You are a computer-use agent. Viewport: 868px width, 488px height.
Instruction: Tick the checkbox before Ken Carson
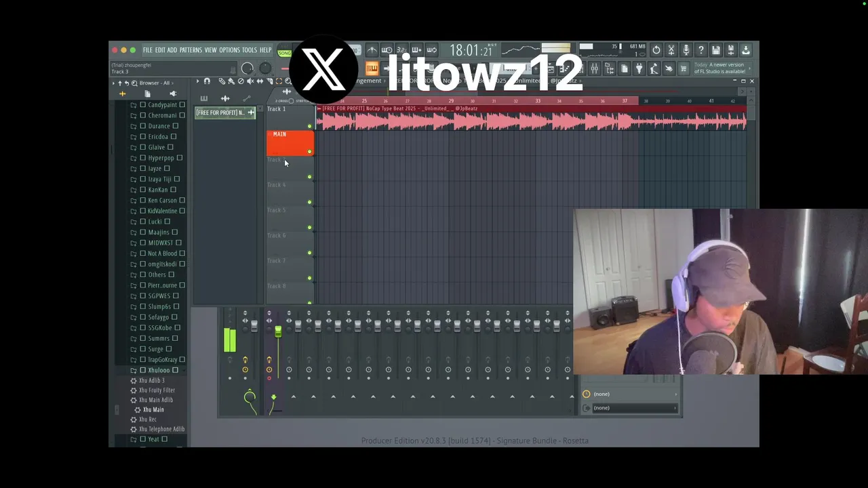point(142,201)
